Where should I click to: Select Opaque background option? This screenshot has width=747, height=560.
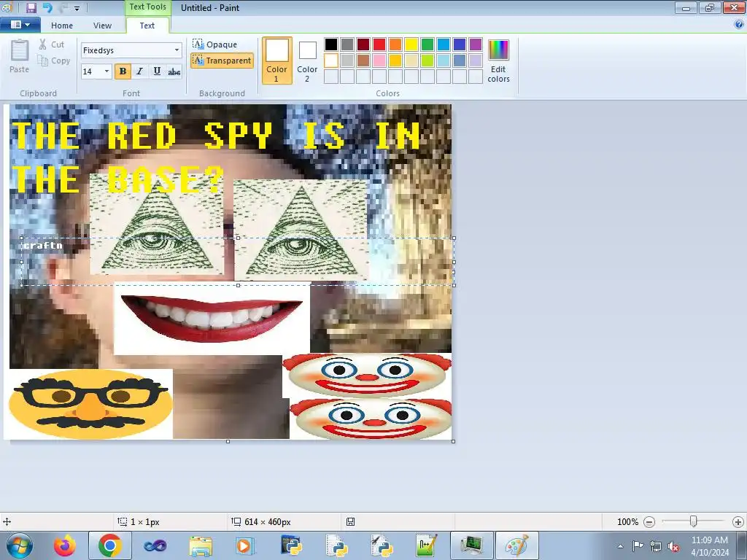click(215, 44)
